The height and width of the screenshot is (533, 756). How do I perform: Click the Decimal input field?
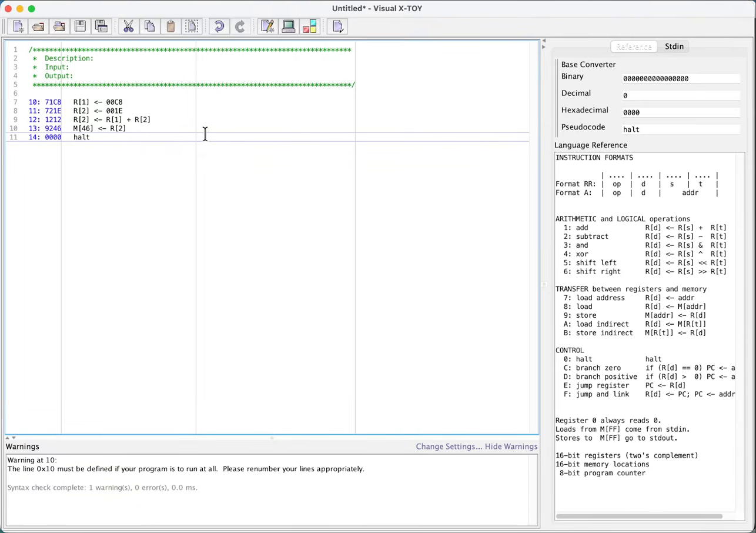(x=681, y=95)
